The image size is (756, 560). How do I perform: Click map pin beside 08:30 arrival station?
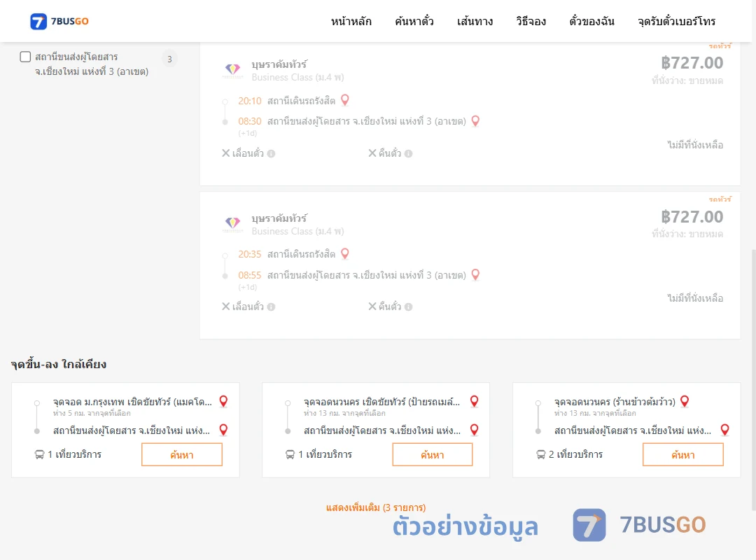475,121
